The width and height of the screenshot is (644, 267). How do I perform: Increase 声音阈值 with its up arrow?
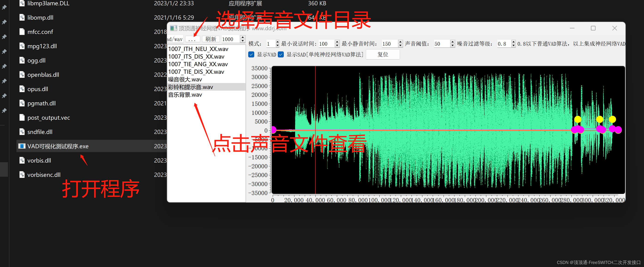(452, 42)
